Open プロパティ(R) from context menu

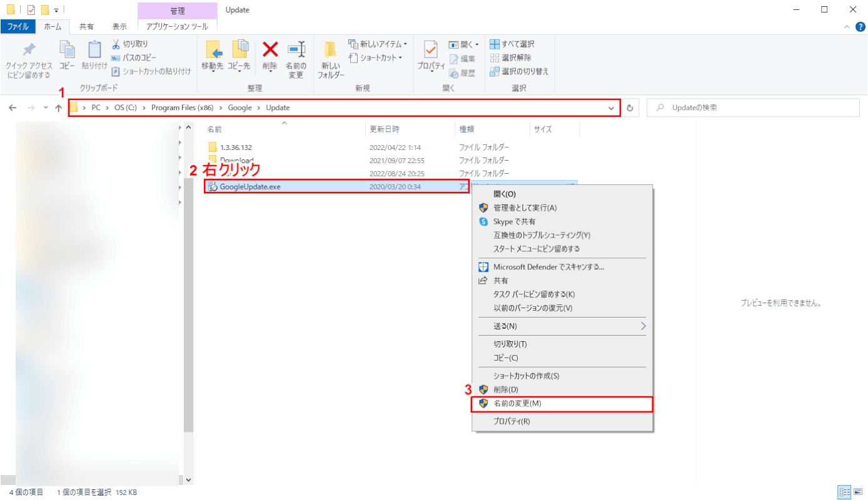[562, 421]
